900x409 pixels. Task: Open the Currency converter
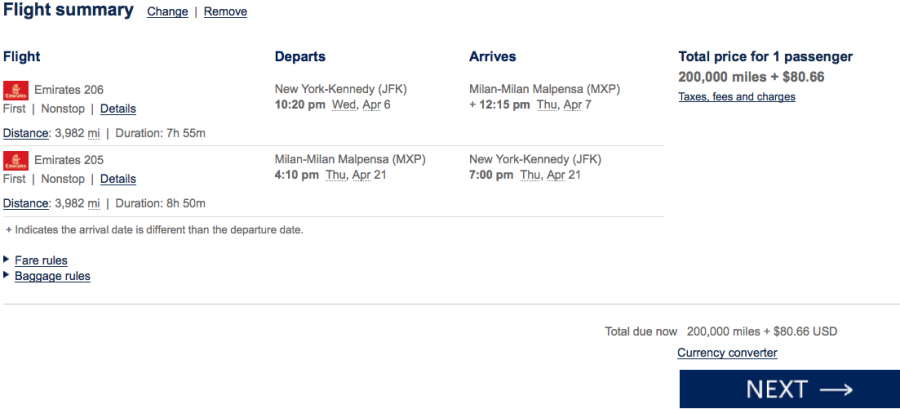pyautogui.click(x=727, y=352)
